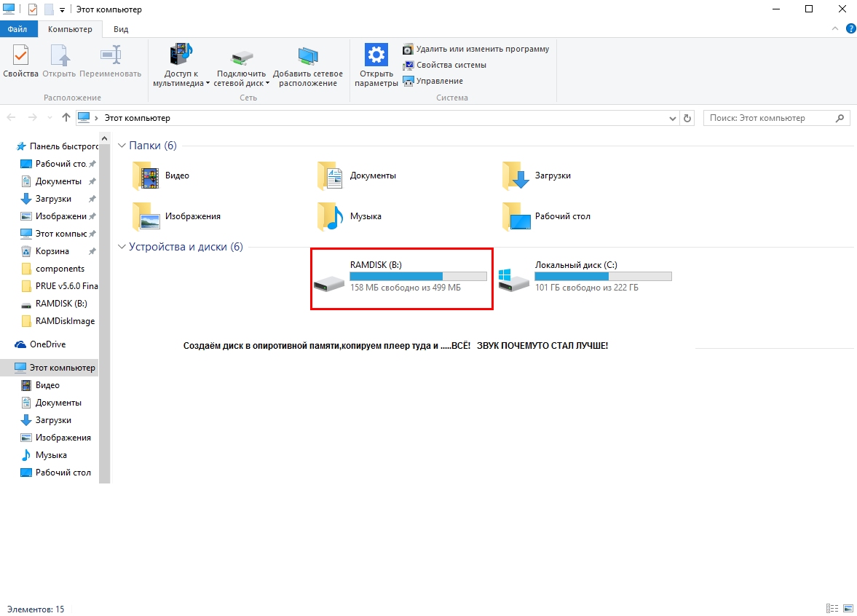Open RAMDiskImage folder in sidebar
The width and height of the screenshot is (857, 616).
(58, 321)
